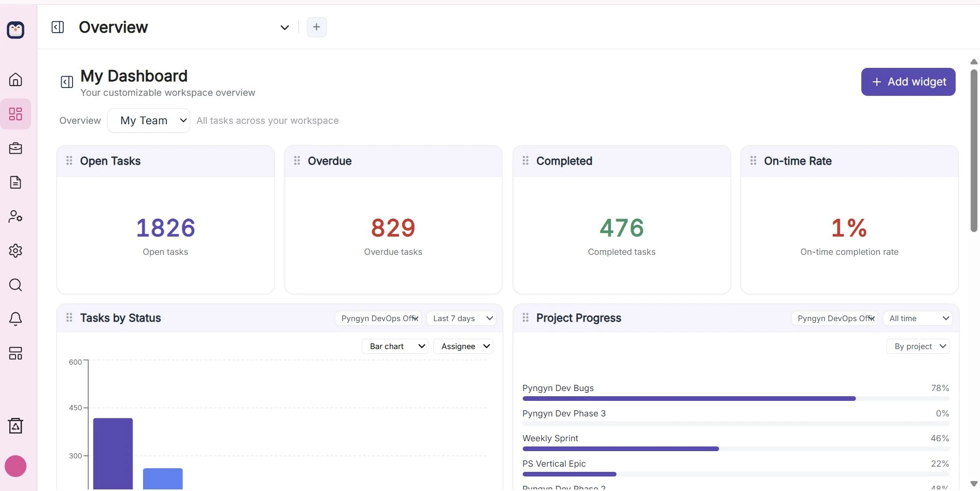The width and height of the screenshot is (980, 491).
Task: Open the All time dropdown
Action: coord(917,319)
